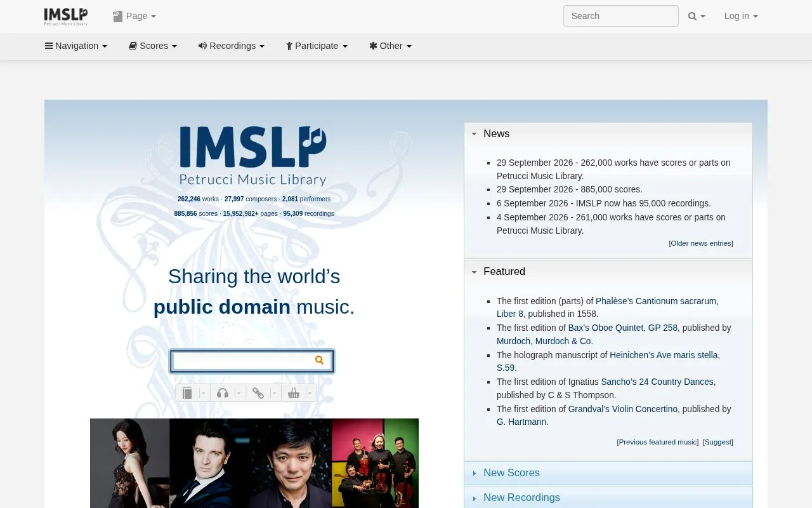Open the Page dropdown in the header
Screen dimensions: 812x508
click(134, 17)
